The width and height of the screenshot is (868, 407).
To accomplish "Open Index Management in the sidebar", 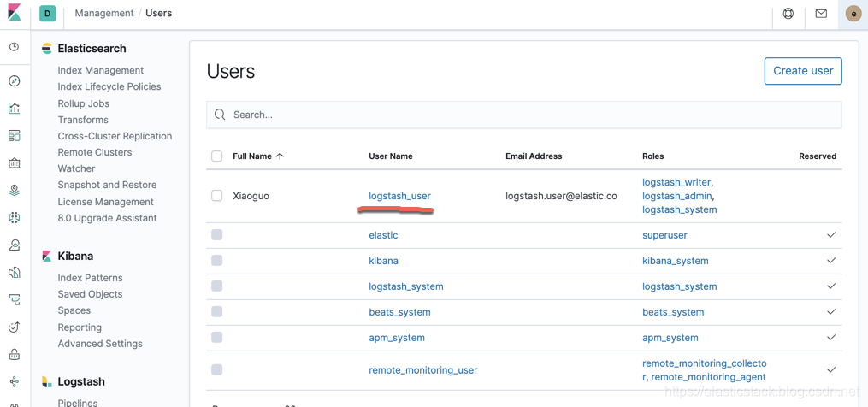I will (101, 70).
